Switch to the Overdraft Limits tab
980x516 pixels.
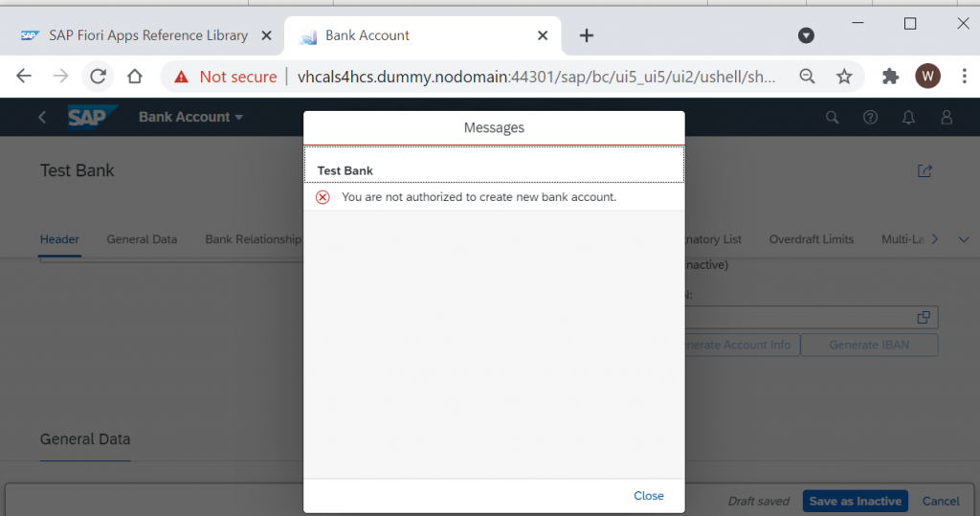(x=812, y=239)
